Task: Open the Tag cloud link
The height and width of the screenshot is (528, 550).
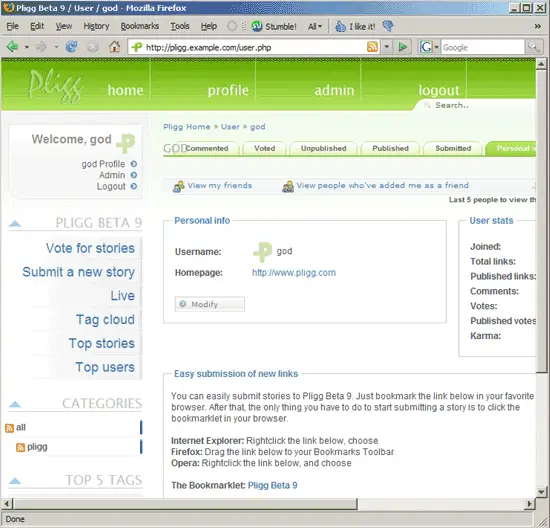Action: coord(105,320)
